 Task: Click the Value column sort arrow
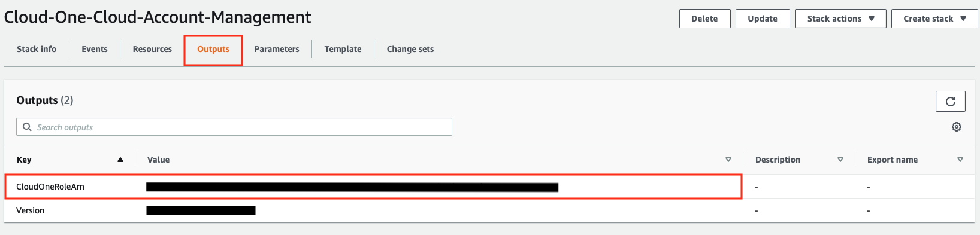[x=728, y=160]
